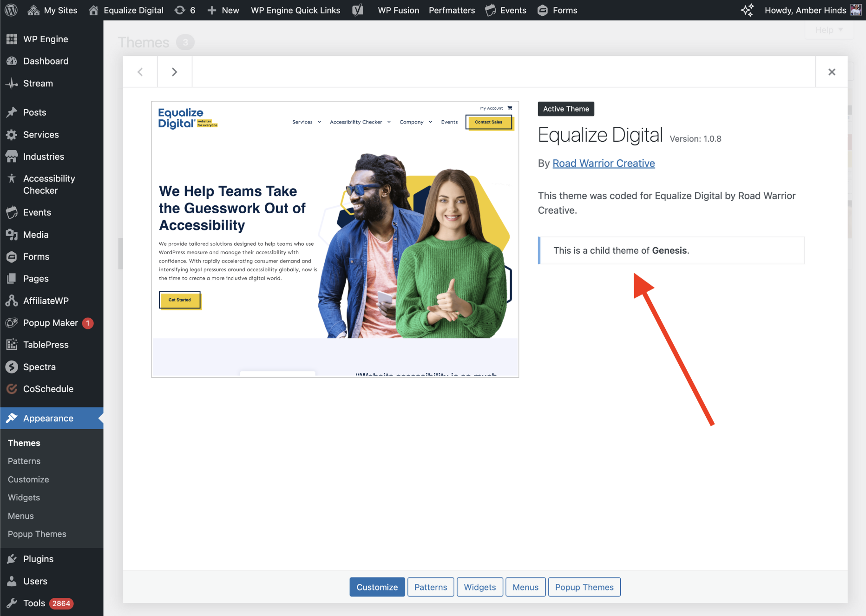Open Forms in the sidebar
866x616 pixels.
pos(52,256)
